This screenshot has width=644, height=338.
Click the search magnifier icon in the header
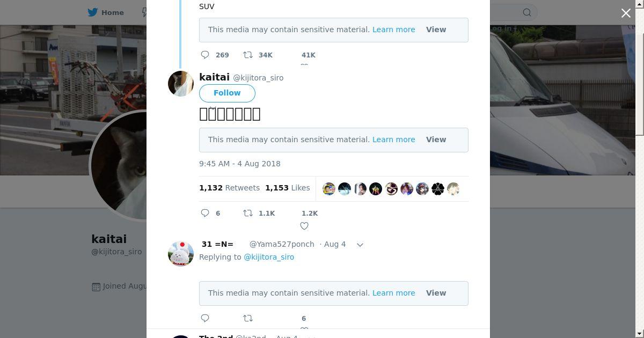(x=527, y=12)
